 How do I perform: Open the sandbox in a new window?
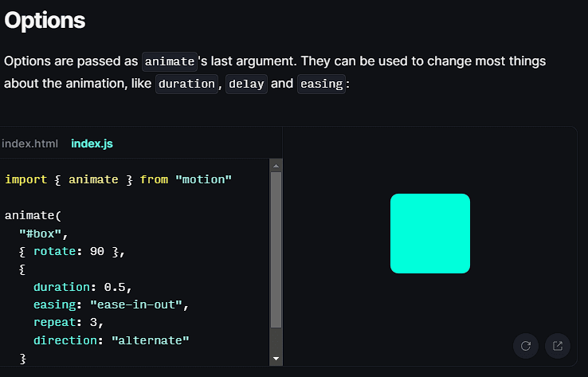558,345
